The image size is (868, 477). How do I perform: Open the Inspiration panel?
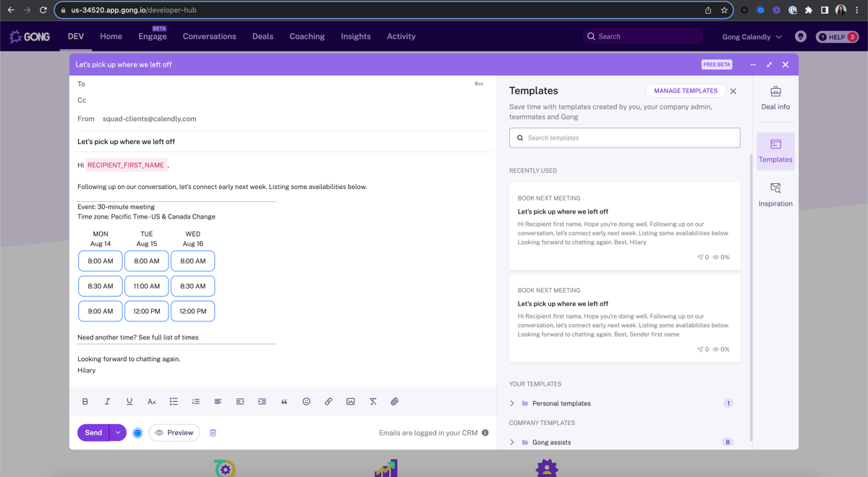(x=775, y=195)
